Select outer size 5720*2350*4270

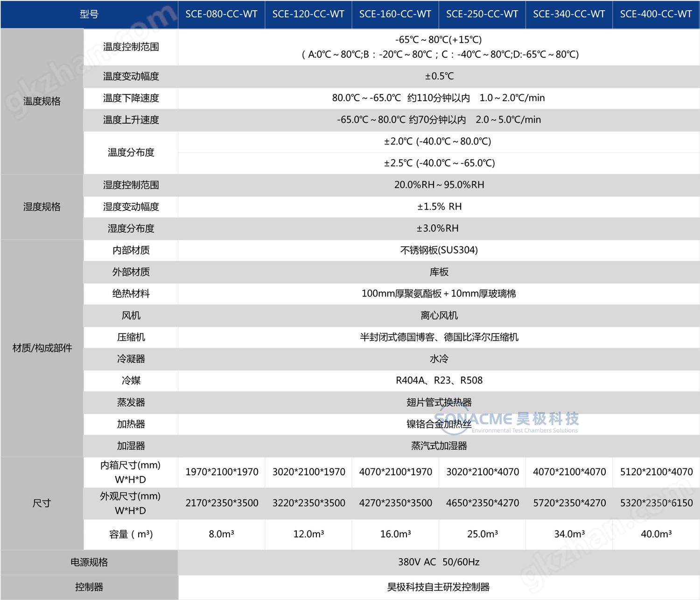click(x=569, y=503)
